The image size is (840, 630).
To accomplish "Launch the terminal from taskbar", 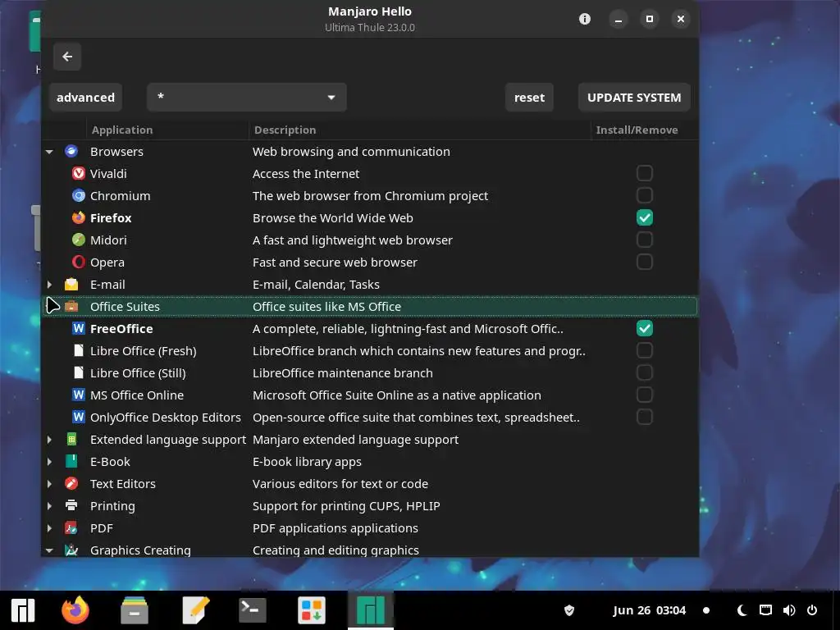I will coord(253,610).
